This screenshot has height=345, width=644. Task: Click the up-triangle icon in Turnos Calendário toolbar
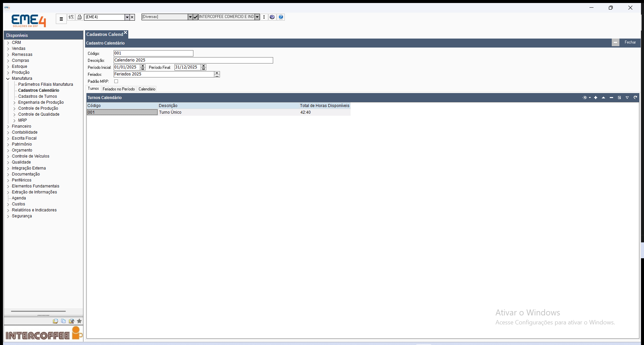603,98
